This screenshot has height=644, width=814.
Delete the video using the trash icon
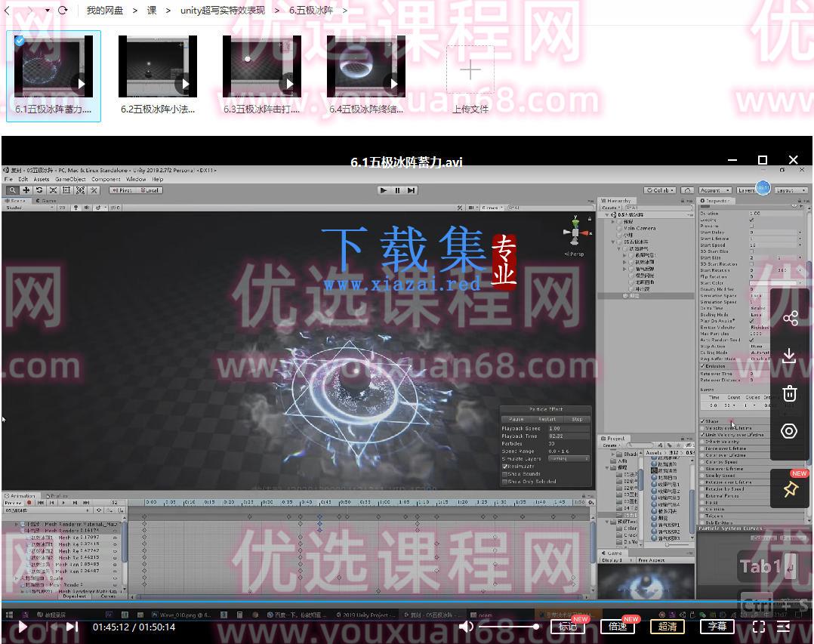pyautogui.click(x=790, y=393)
